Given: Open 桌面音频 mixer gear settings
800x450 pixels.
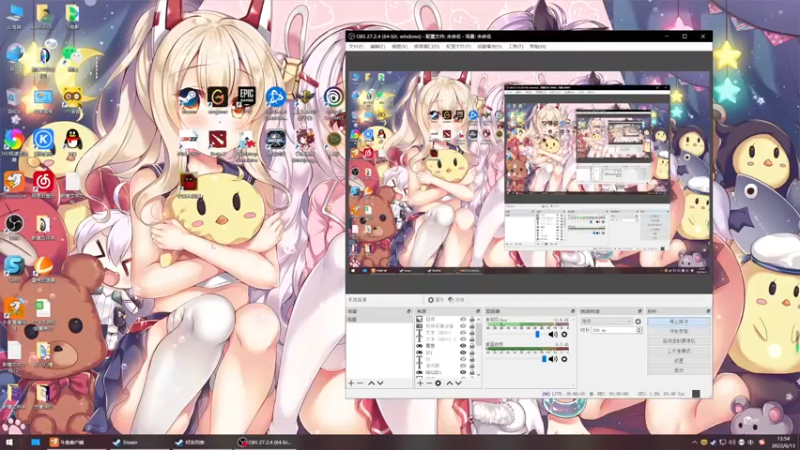Looking at the screenshot, I should tap(564, 359).
